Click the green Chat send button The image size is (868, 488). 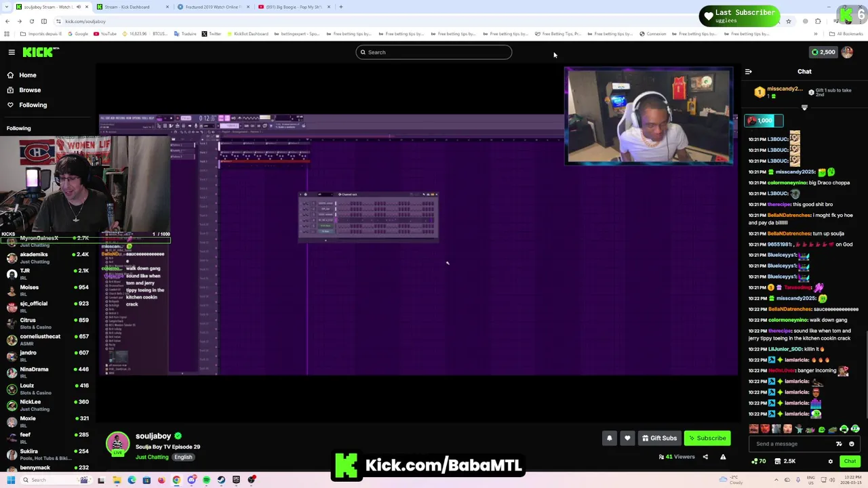[850, 462]
